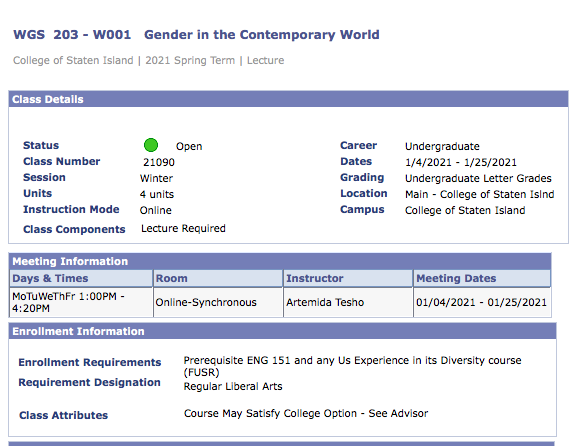Viewport: 573px width, 446px height.
Task: Click the 'Career' label
Action: pyautogui.click(x=358, y=145)
